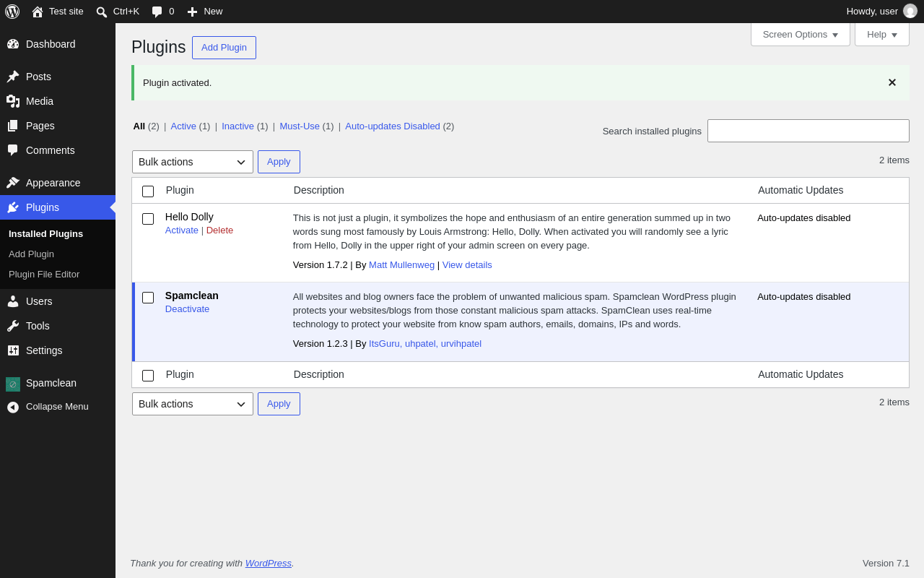Click the Appearance paintbrush icon
924x578 pixels.
coord(13,183)
